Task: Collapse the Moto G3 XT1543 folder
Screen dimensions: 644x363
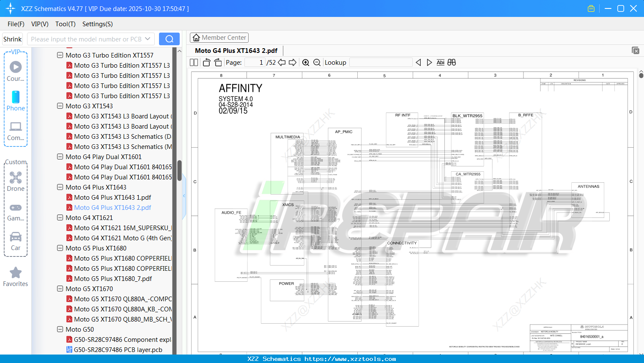Action: click(x=60, y=106)
